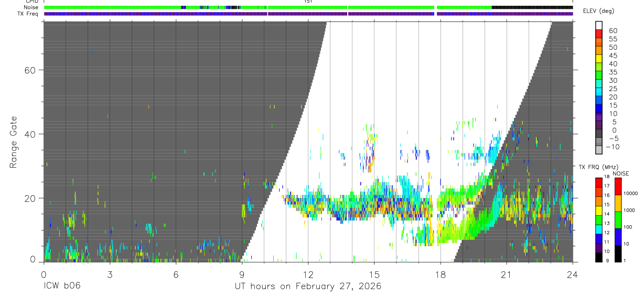The image size is (644, 297).
Task: Click the UT hours on February 27, 2026 title
Action: 308,287
